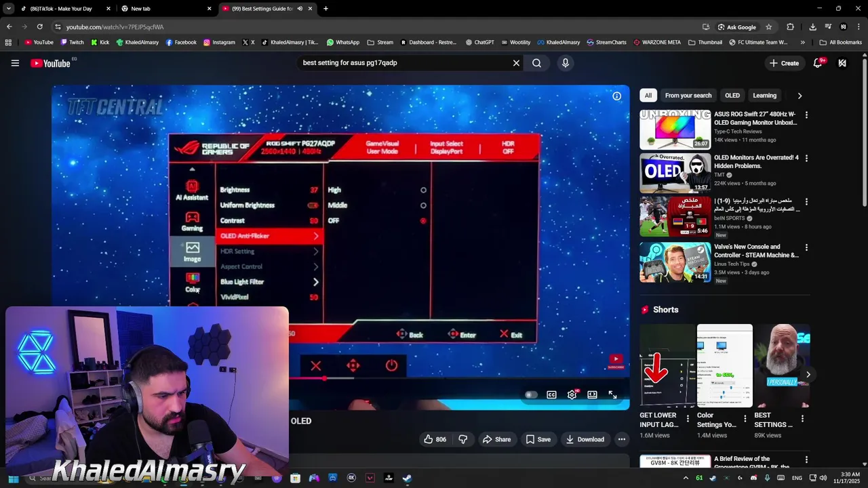Open OLED Monitors Are Overrated thumbnail

(675, 173)
